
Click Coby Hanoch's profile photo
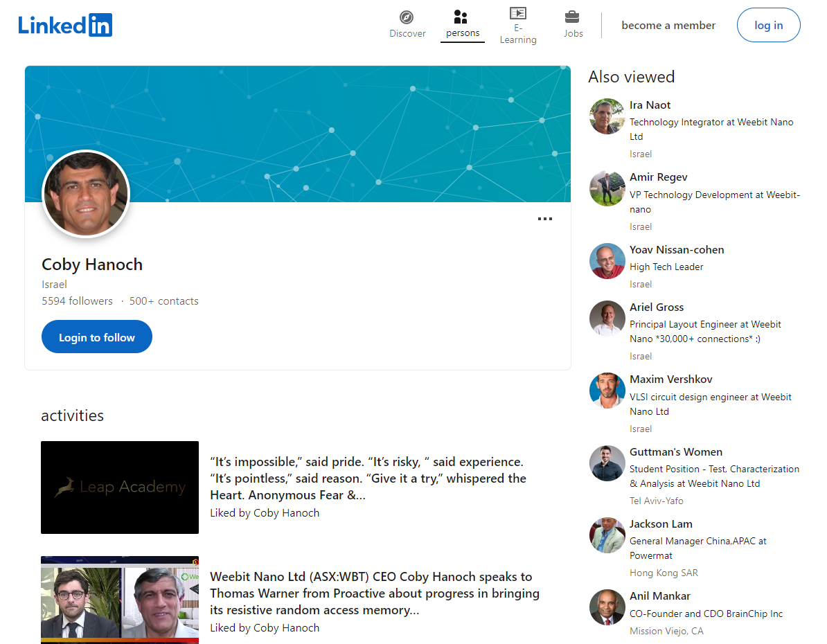tap(86, 194)
